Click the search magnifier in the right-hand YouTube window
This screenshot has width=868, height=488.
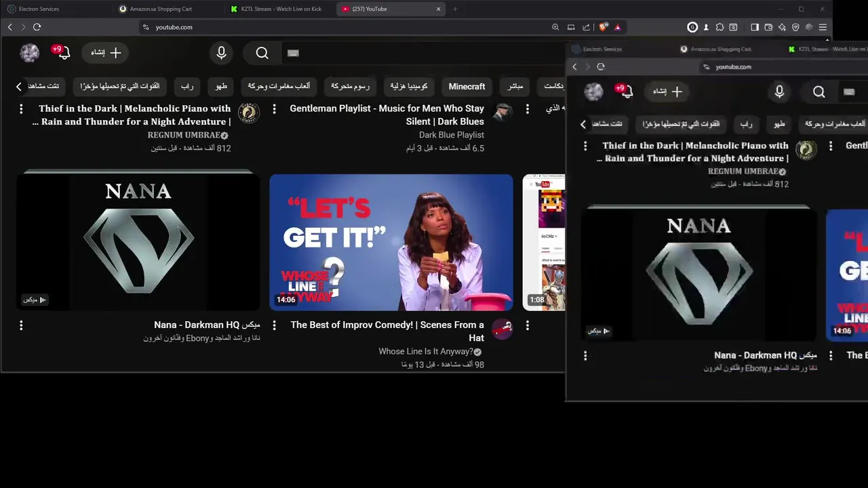819,91
